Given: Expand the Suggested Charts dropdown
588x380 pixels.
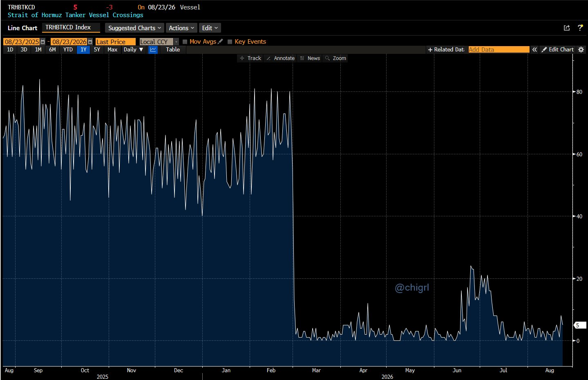Looking at the screenshot, I should point(134,28).
